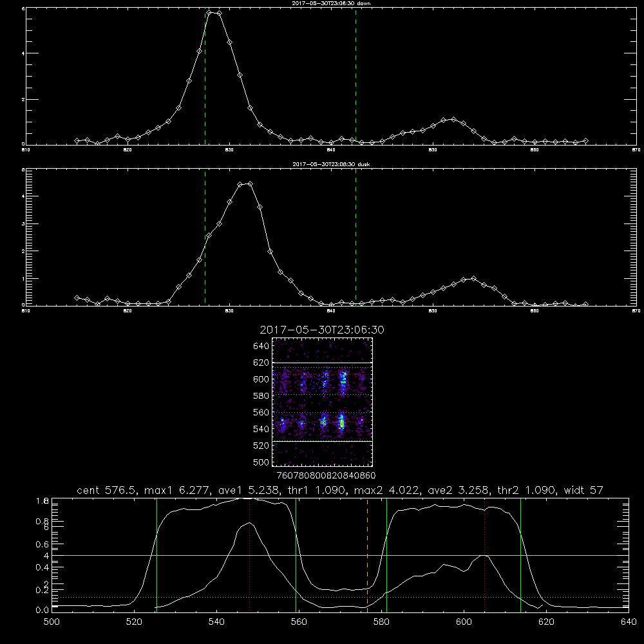Click the "0.0" y-axis label of bottom plot
This screenshot has height=644, width=644.
tap(43, 611)
